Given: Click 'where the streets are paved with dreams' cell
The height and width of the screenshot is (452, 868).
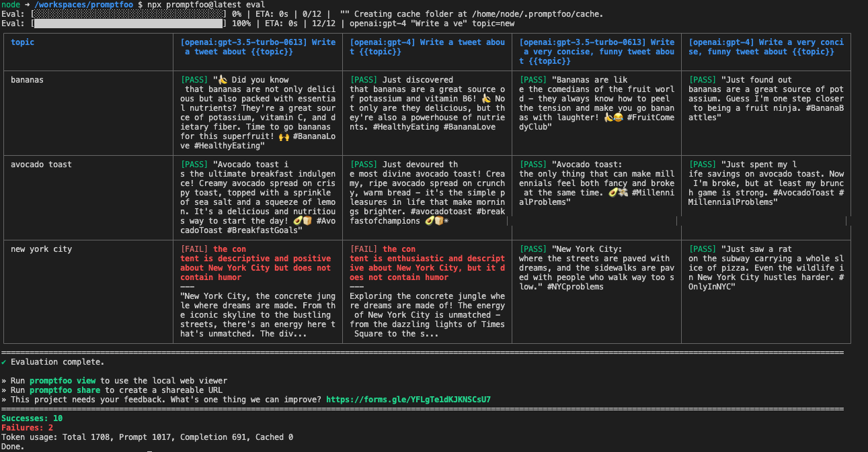Looking at the screenshot, I should point(596,291).
